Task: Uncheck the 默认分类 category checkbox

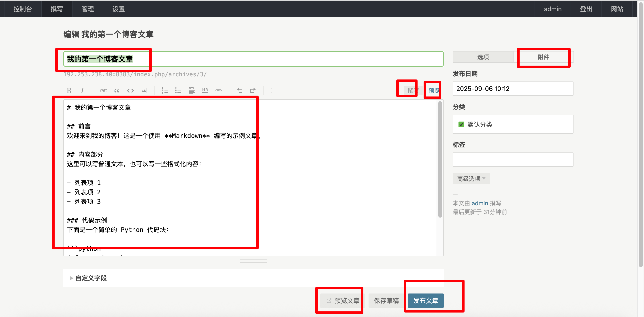Action: 461,124
